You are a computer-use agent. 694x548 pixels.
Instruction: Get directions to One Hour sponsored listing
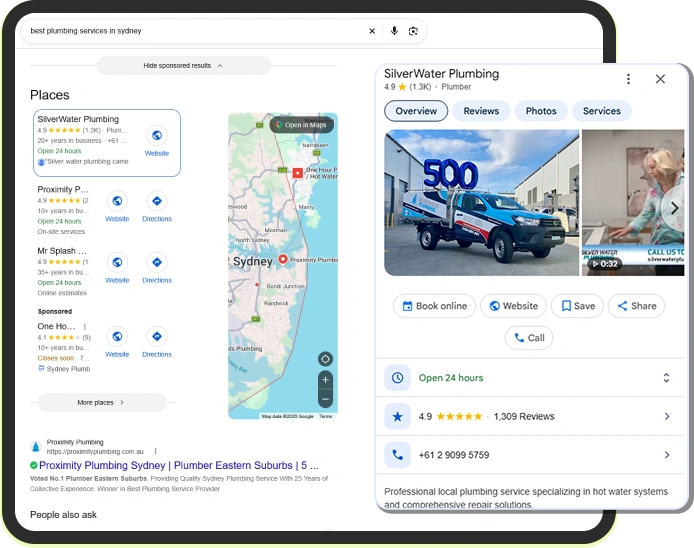tap(157, 336)
